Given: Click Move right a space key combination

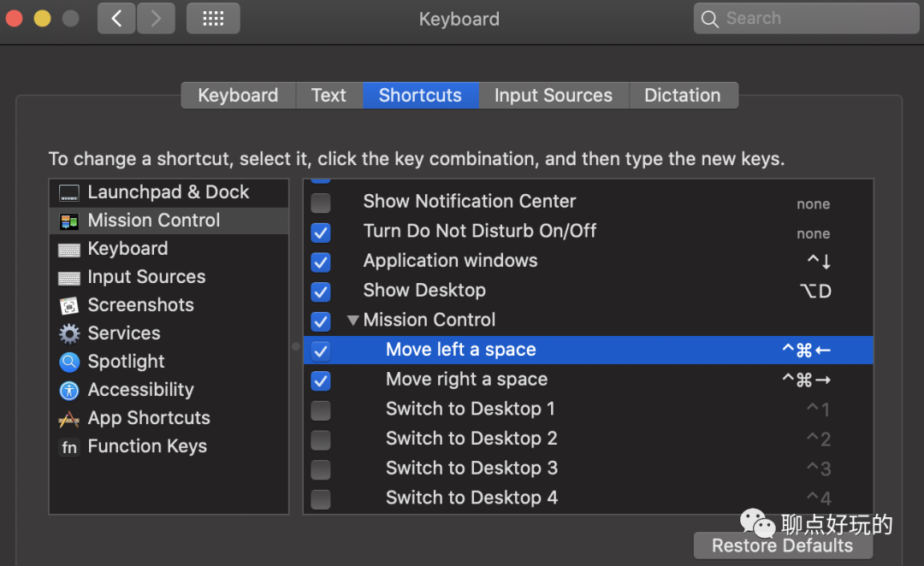Looking at the screenshot, I should [806, 380].
